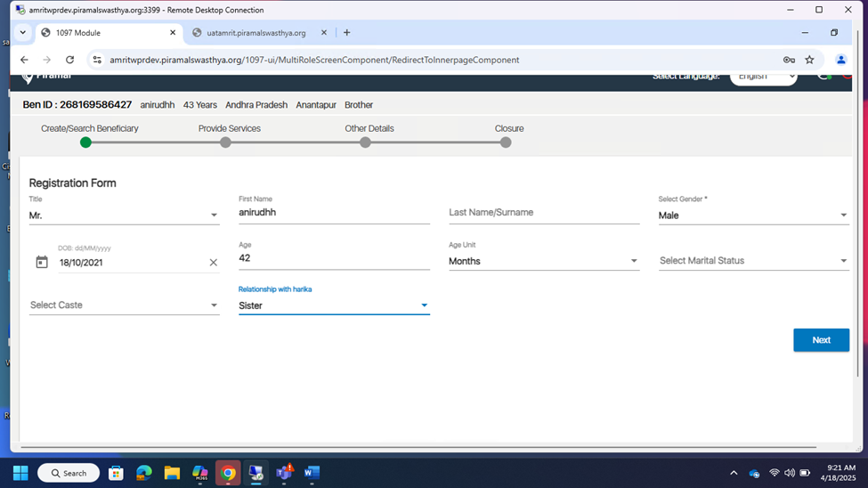Open the tab search chevron
The height and width of the screenshot is (488, 868).
[22, 33]
